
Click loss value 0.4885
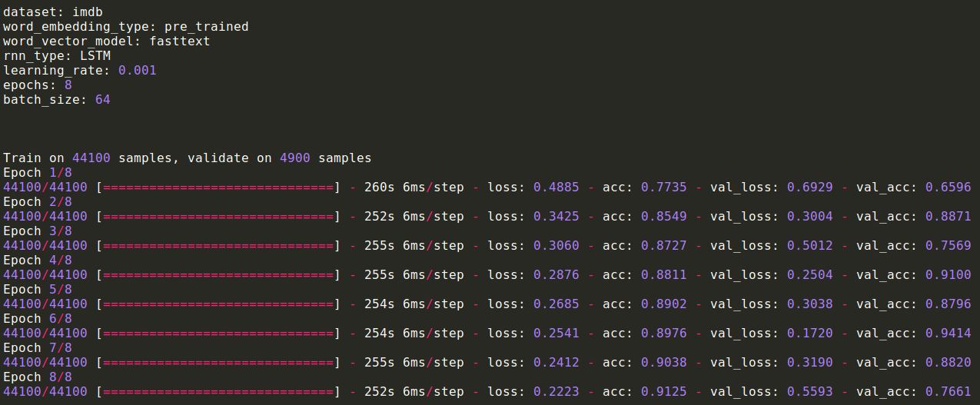(x=556, y=187)
